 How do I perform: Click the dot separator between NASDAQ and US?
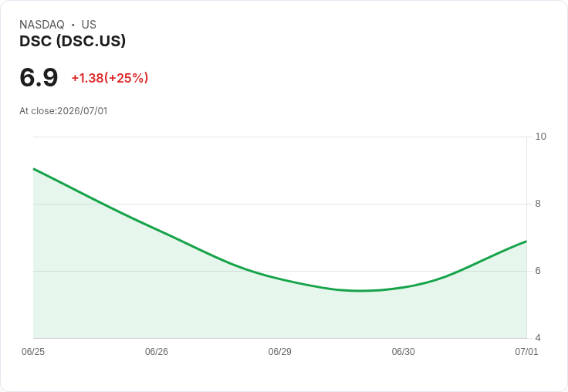(73, 25)
